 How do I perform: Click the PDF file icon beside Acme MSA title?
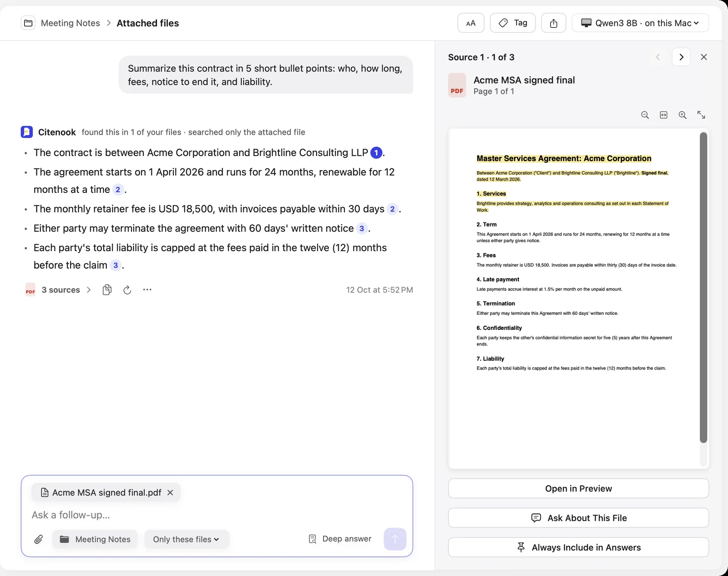coord(457,86)
